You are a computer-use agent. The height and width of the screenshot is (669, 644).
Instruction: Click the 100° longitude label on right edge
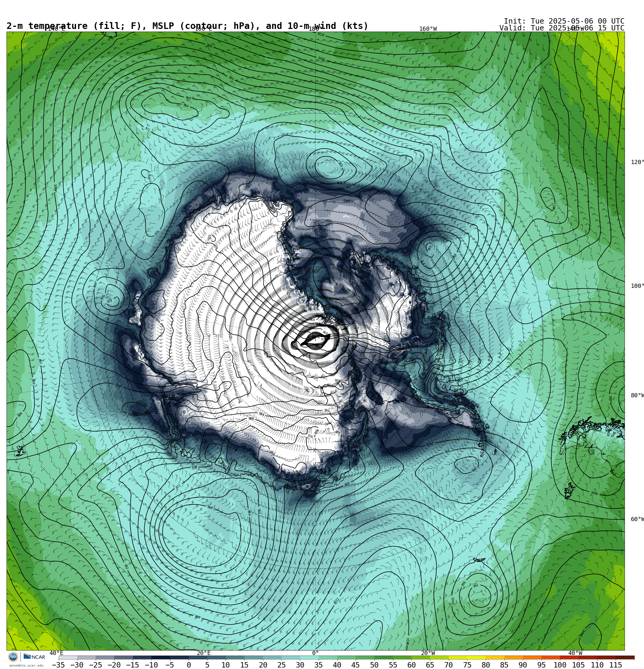(x=637, y=286)
